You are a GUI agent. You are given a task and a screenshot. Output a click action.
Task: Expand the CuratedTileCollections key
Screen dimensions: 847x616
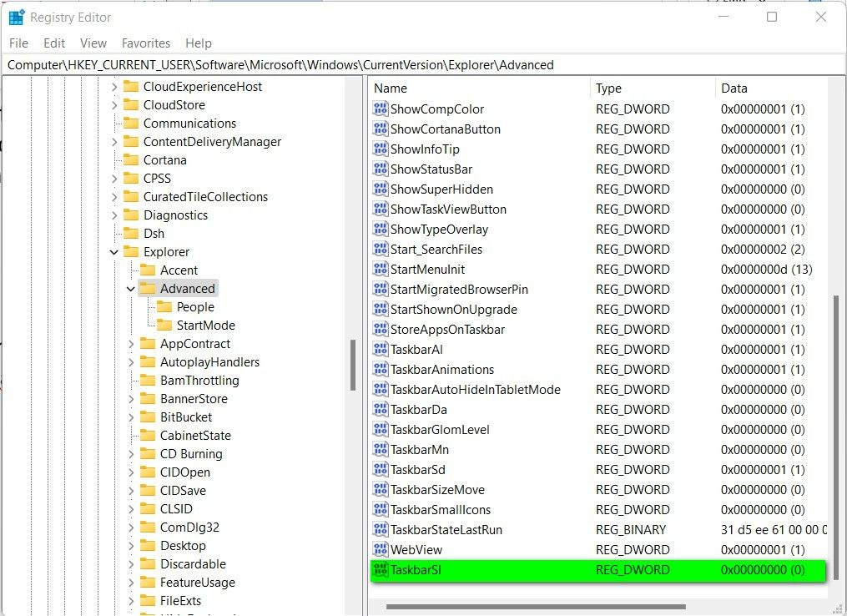(x=114, y=197)
